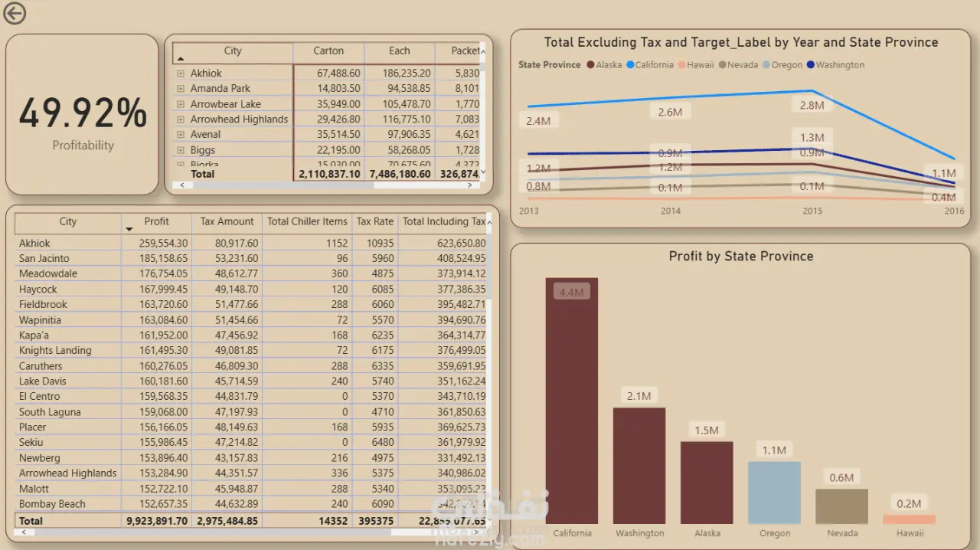Click the City sort arrow in matrix
Viewport: 980px width, 550px height.
(181, 59)
